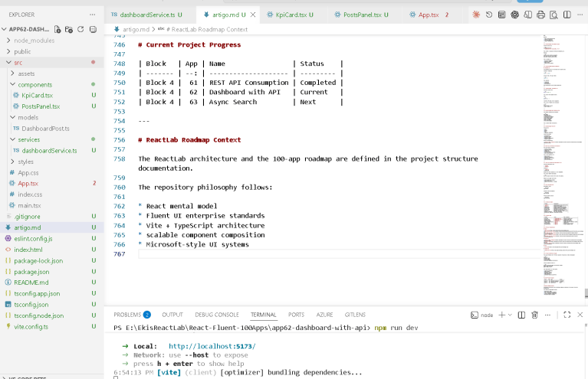The width and height of the screenshot is (588, 379).
Task: Add a new terminal with plus icon
Action: click(x=501, y=315)
